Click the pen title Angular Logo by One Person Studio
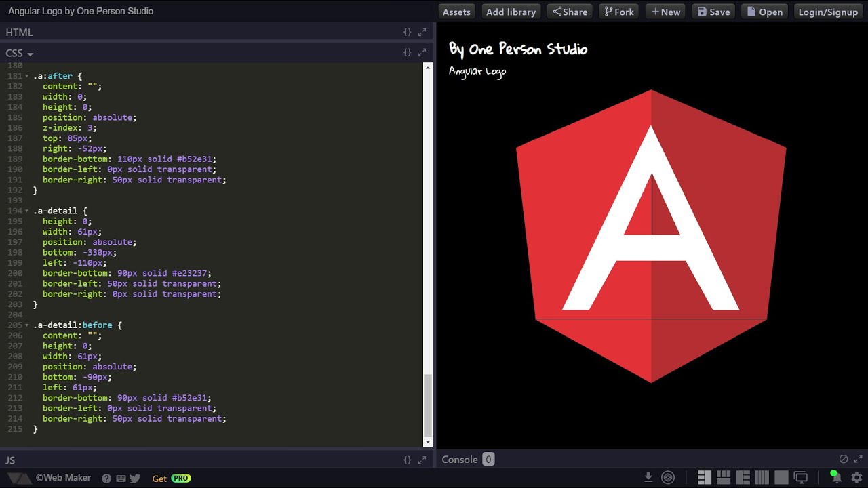868x488 pixels. [x=81, y=11]
